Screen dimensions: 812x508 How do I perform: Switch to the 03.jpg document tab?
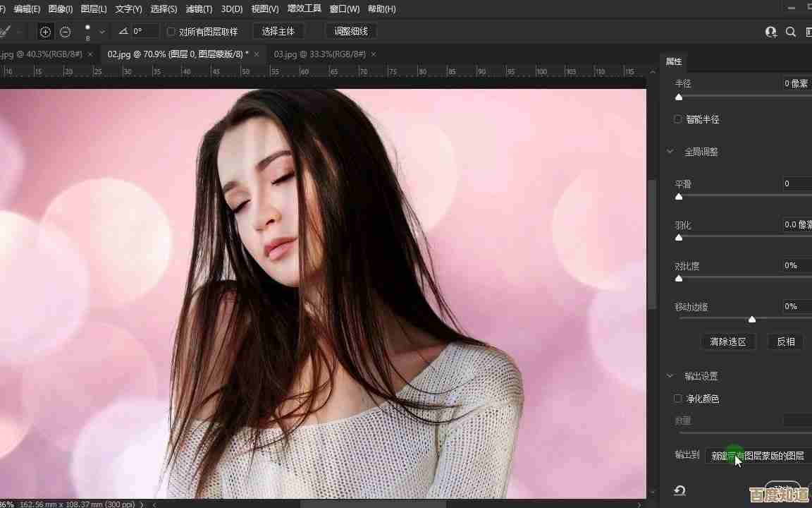coord(319,54)
